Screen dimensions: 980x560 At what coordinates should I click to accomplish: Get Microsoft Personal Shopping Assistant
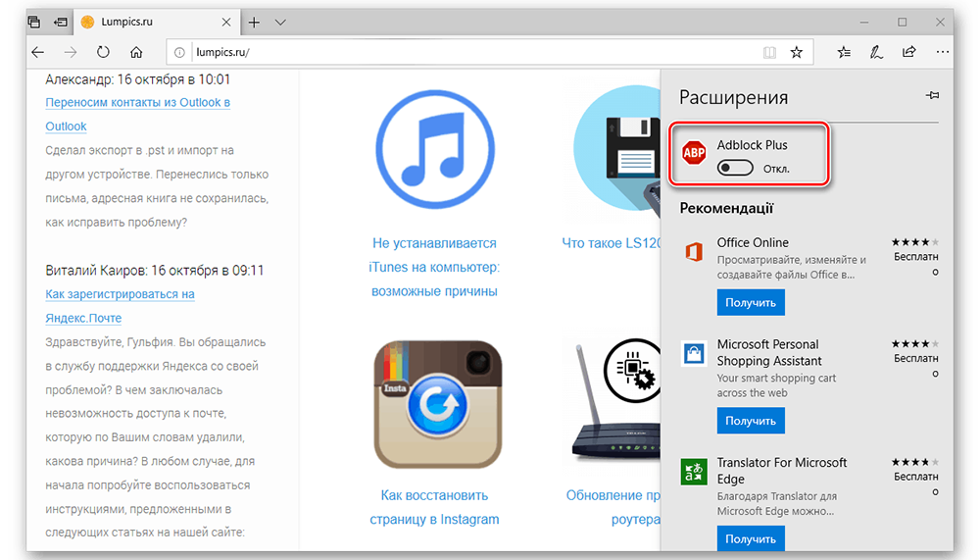pyautogui.click(x=751, y=421)
